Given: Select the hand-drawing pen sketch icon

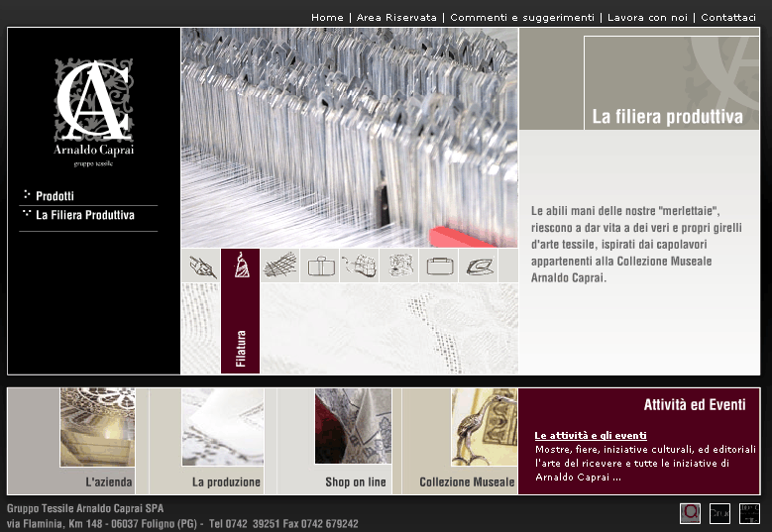Looking at the screenshot, I should (x=201, y=266).
